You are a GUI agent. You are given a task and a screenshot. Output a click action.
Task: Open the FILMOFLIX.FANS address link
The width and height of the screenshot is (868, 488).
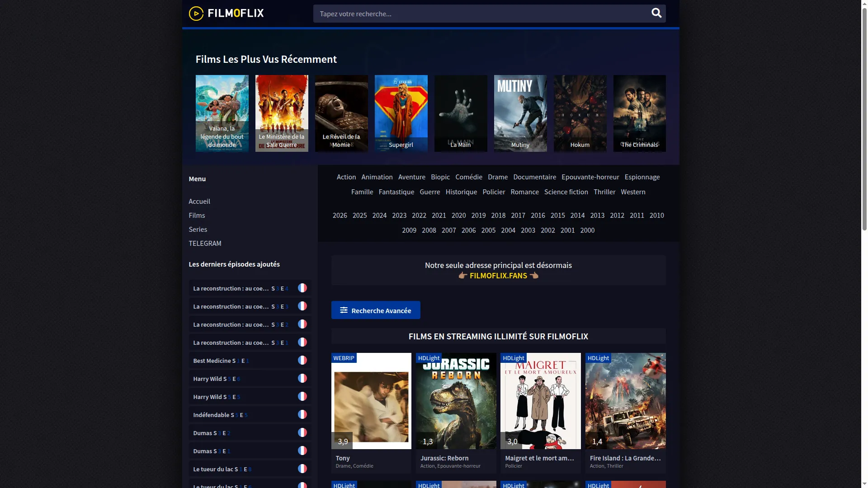[x=498, y=276]
